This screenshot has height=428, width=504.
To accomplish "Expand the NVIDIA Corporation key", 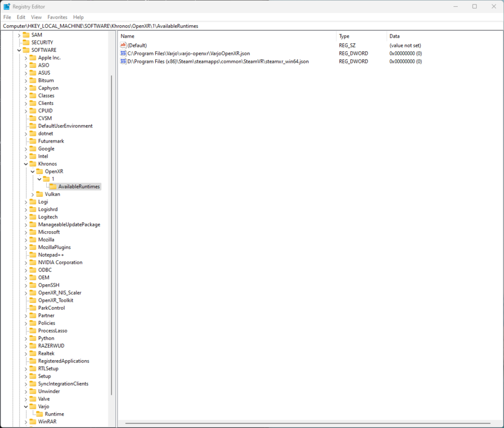I will coord(26,263).
